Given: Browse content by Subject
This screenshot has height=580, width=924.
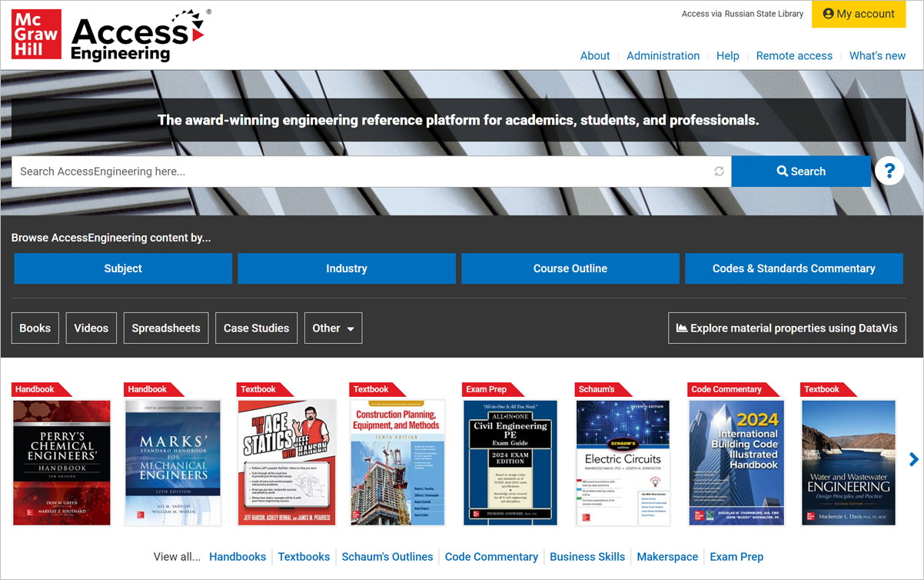Looking at the screenshot, I should point(123,268).
